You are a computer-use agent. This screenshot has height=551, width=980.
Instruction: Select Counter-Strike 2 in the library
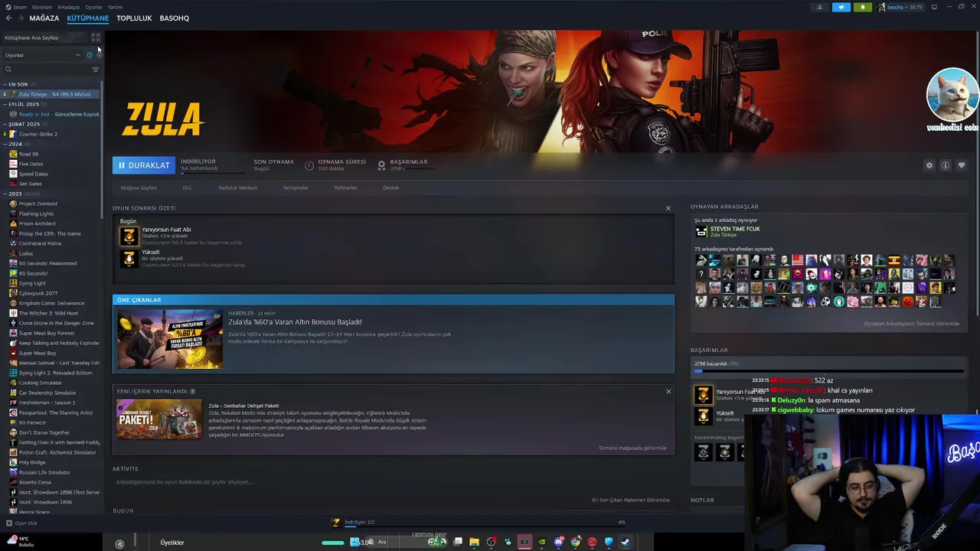(x=51, y=134)
